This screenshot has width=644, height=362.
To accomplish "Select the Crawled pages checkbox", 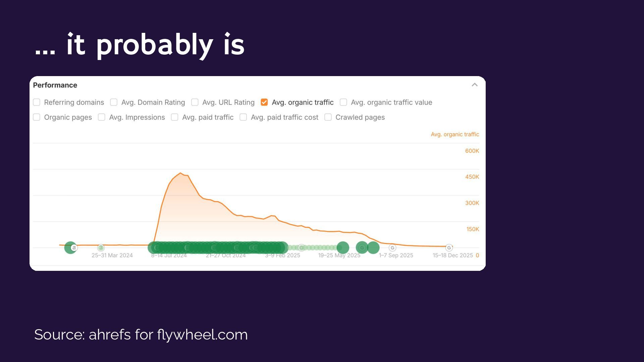I will [x=328, y=117].
